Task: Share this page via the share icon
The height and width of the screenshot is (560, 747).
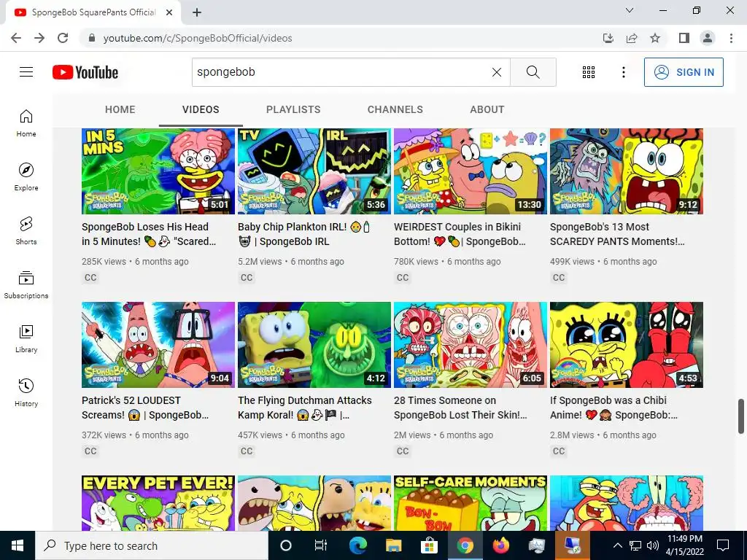Action: click(x=632, y=38)
